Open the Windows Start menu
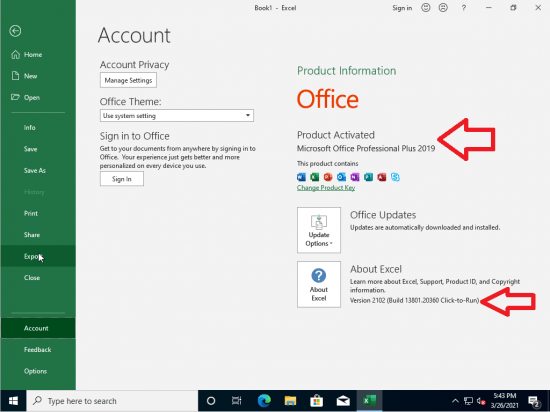This screenshot has height=412, width=550. (x=13, y=401)
